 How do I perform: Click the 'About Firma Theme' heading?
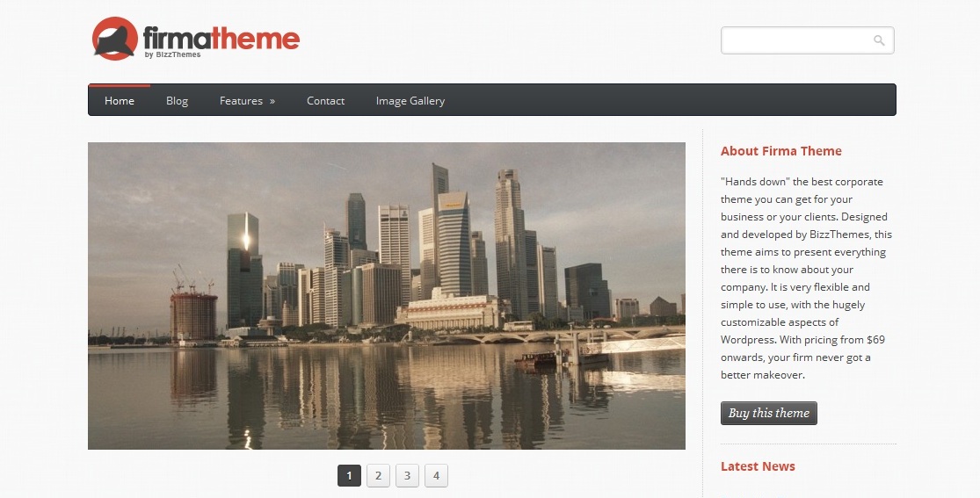(780, 151)
